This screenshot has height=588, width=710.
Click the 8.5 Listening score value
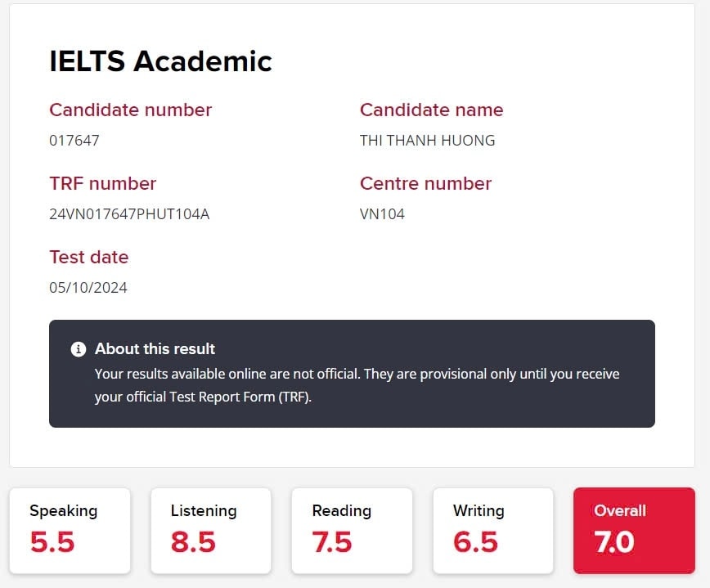pos(193,542)
